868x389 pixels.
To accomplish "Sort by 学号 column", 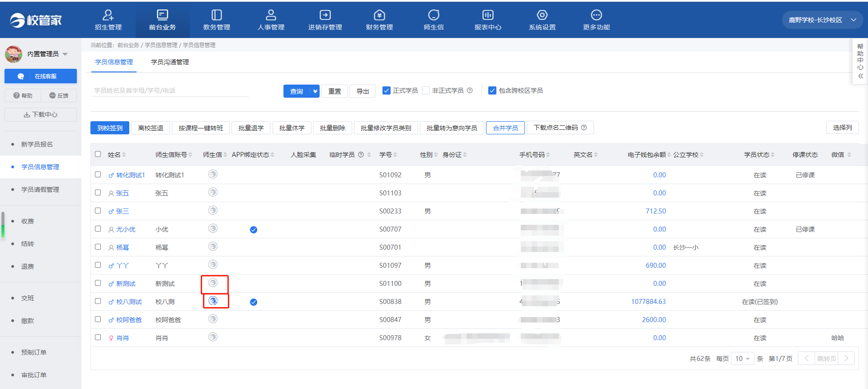I will click(395, 155).
